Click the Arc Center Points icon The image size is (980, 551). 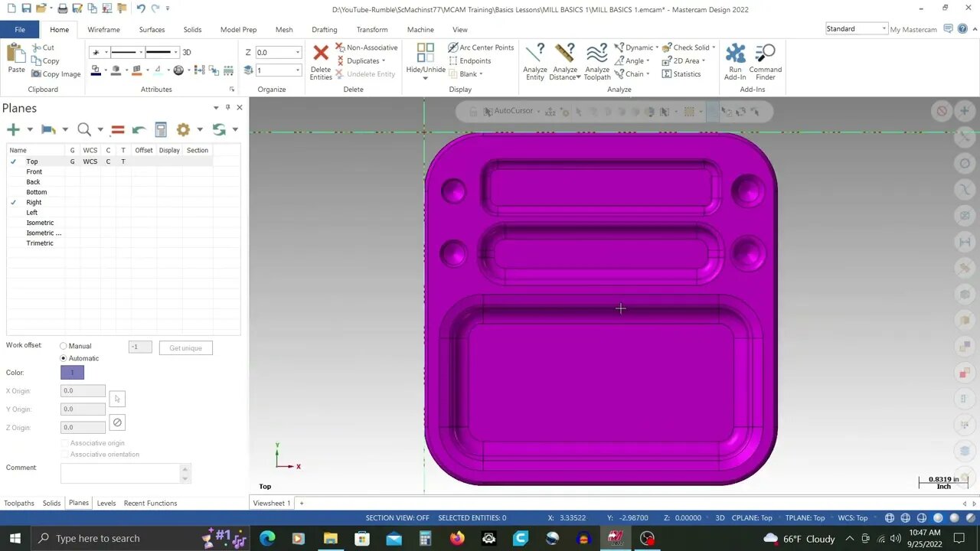click(452, 47)
